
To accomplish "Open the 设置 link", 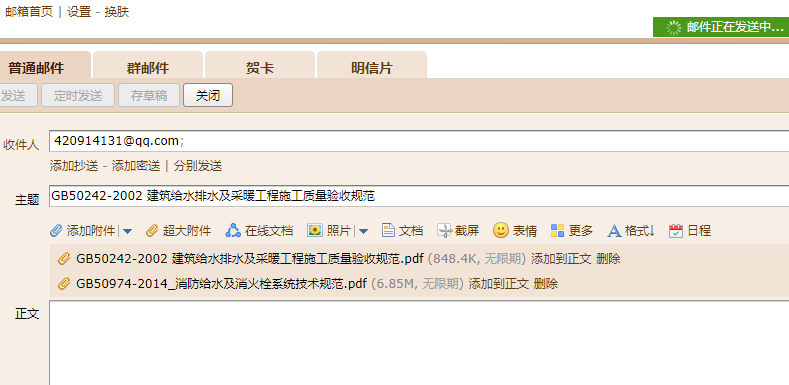I will point(79,12).
